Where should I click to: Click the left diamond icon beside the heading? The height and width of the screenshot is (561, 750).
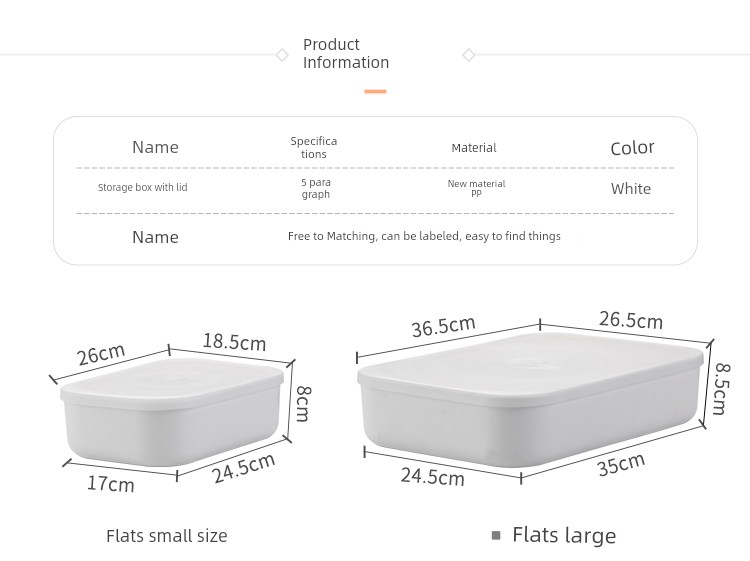282,55
